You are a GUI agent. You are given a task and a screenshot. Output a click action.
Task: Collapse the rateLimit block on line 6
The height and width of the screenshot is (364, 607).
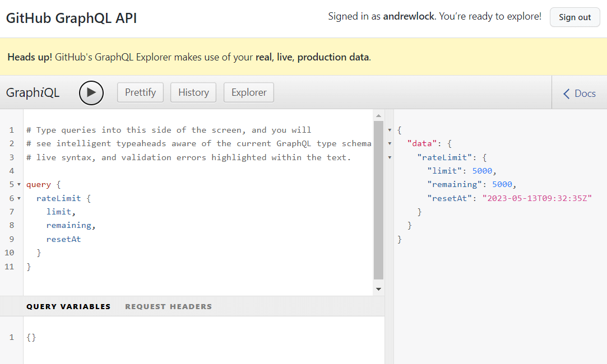[19, 198]
